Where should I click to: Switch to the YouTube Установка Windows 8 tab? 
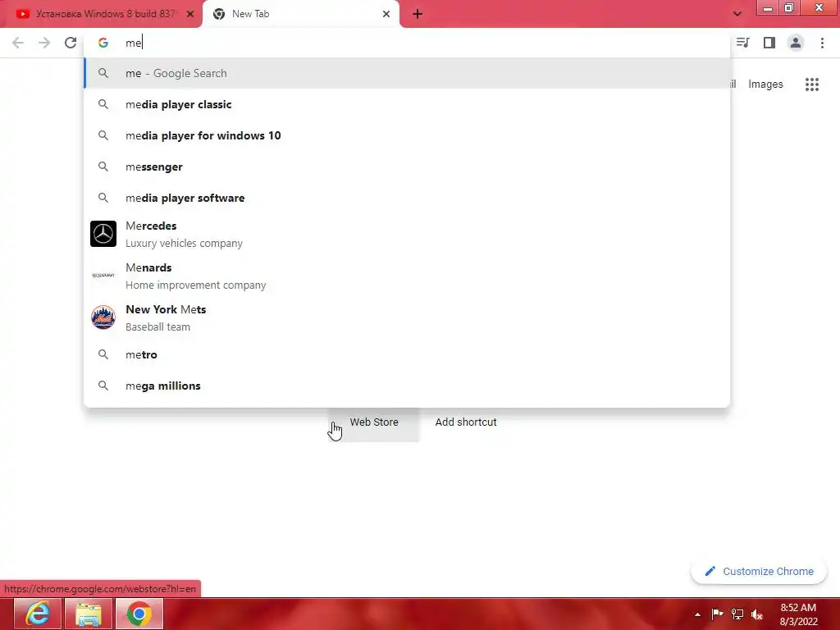(x=102, y=14)
